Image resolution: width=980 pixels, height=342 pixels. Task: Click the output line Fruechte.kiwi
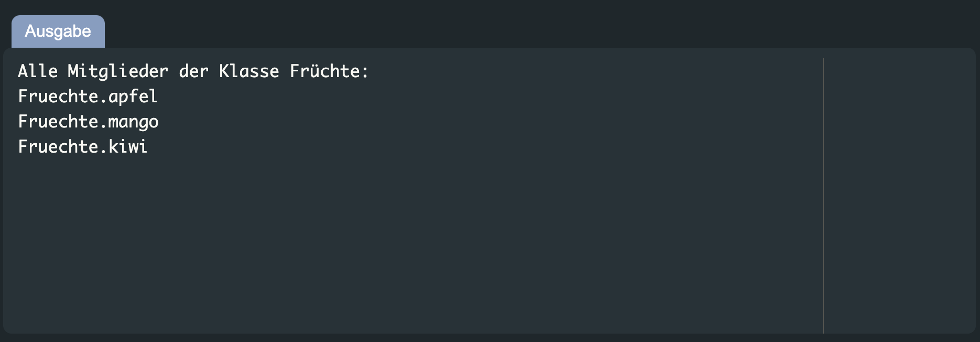(x=83, y=147)
